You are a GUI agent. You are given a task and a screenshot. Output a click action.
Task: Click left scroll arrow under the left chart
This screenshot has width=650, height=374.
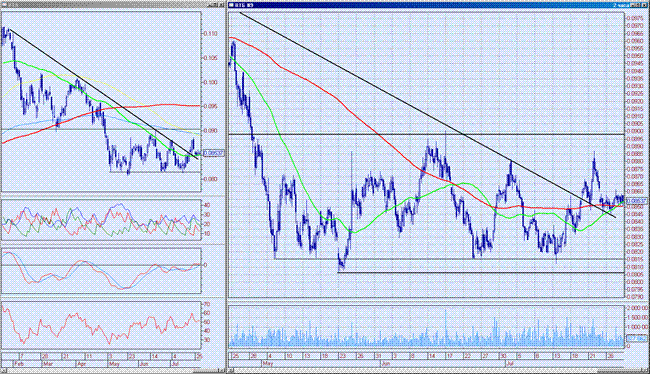point(4,370)
